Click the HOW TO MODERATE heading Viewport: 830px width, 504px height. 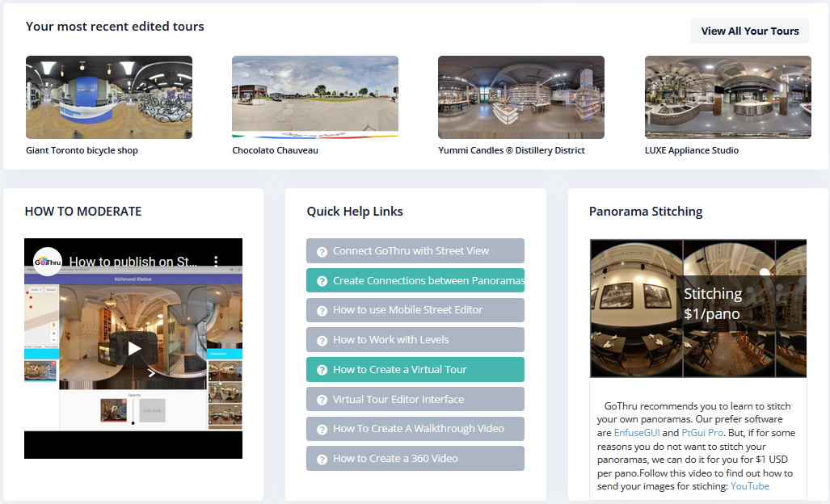click(83, 212)
